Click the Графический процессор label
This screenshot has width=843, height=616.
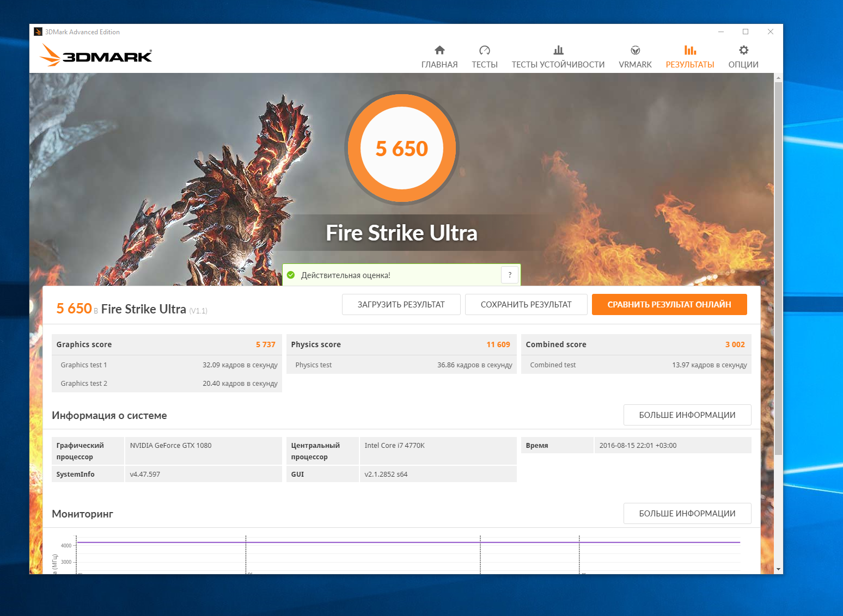point(80,451)
